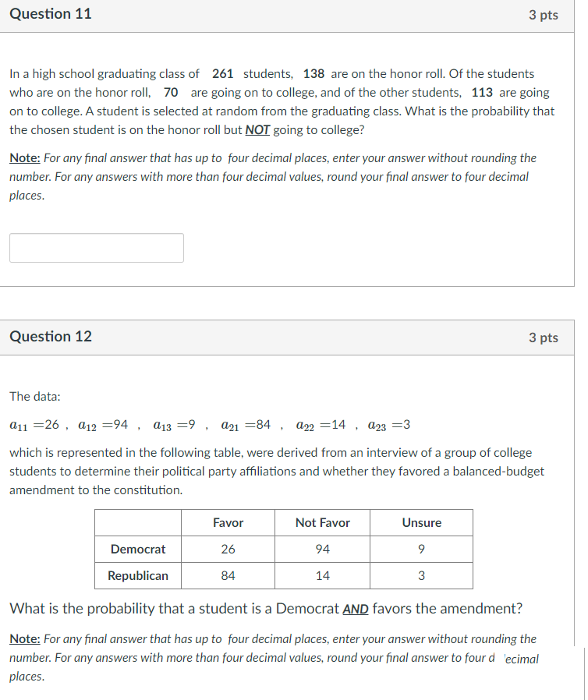
Task: Click the scrollbar at the right edge
Action: point(583,670)
